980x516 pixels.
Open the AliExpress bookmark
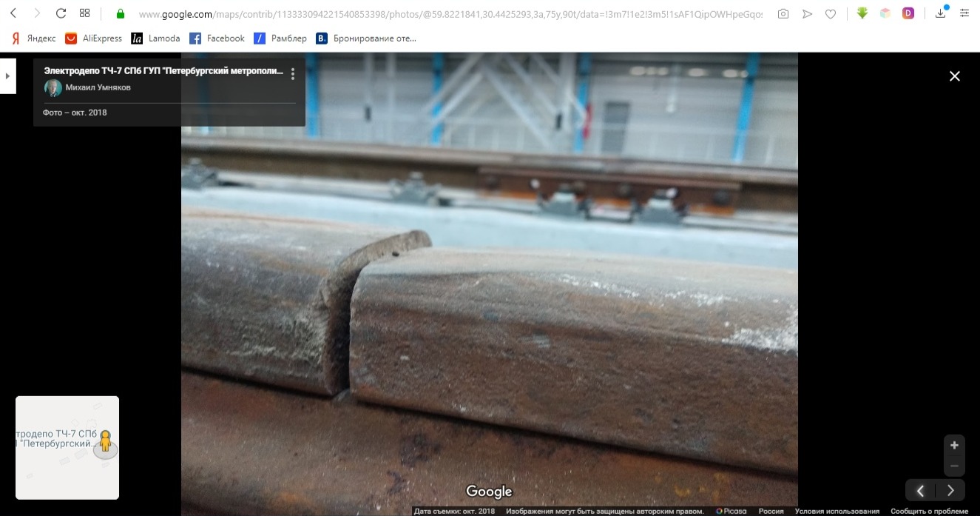(x=93, y=38)
